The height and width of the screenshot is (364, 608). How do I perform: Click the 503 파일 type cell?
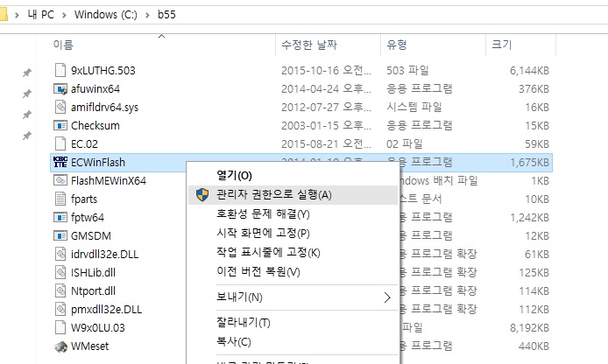coord(407,71)
